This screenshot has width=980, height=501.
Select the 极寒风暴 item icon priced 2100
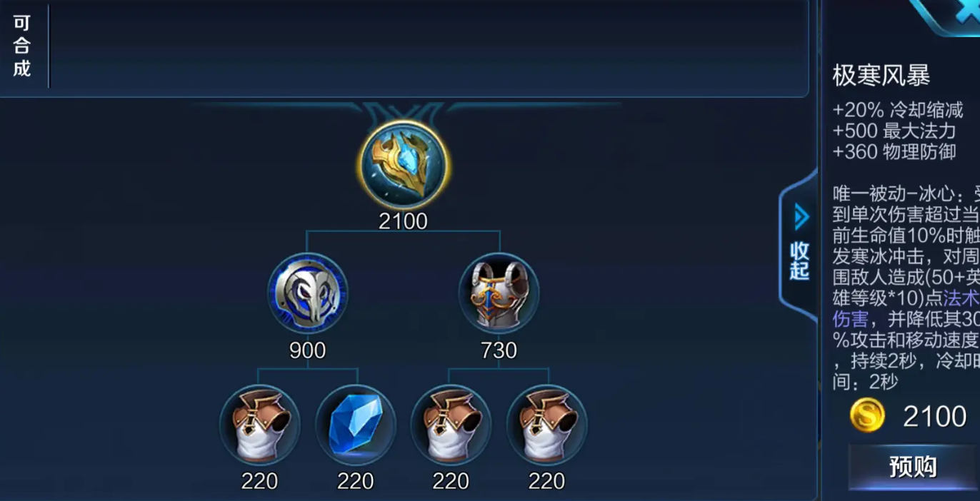pyautogui.click(x=404, y=165)
